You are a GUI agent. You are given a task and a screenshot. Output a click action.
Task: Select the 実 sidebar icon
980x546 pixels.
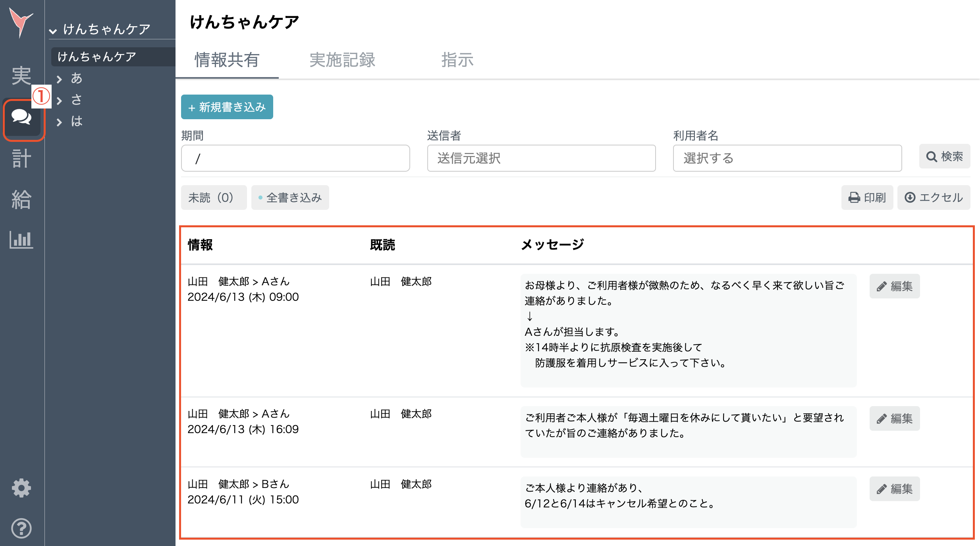tap(21, 76)
